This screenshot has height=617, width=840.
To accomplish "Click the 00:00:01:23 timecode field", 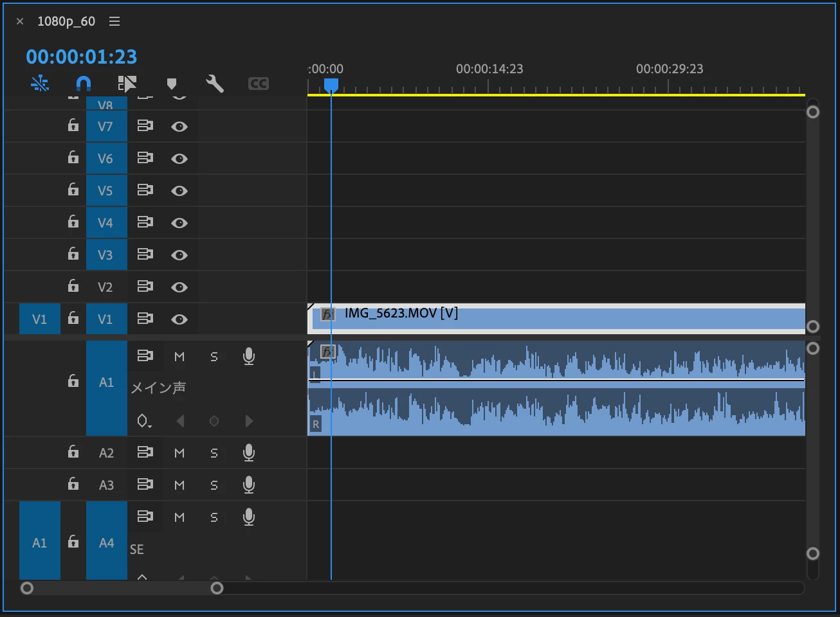I will tap(82, 57).
